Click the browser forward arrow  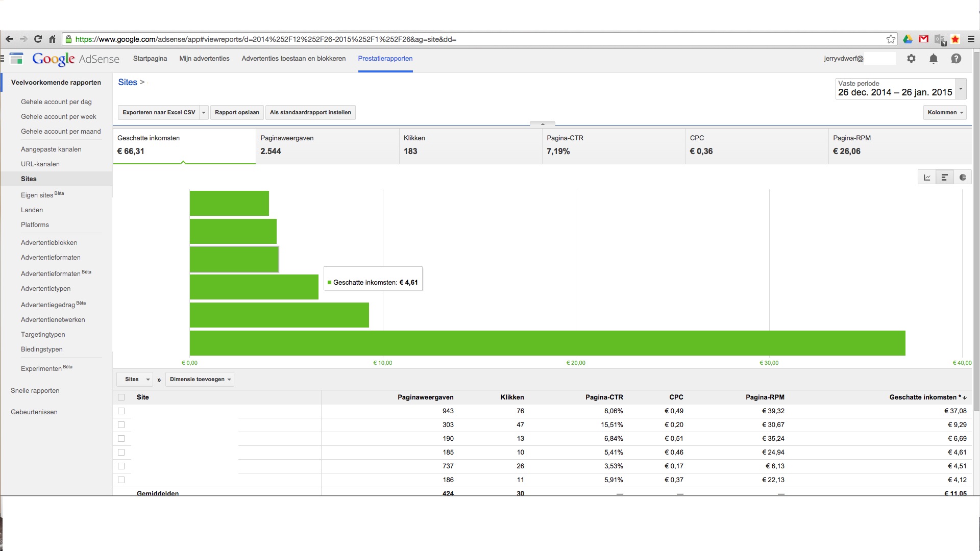click(x=23, y=39)
